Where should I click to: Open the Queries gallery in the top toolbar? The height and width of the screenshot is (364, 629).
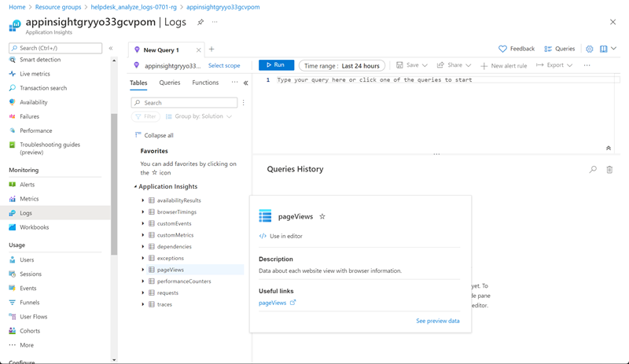click(560, 49)
